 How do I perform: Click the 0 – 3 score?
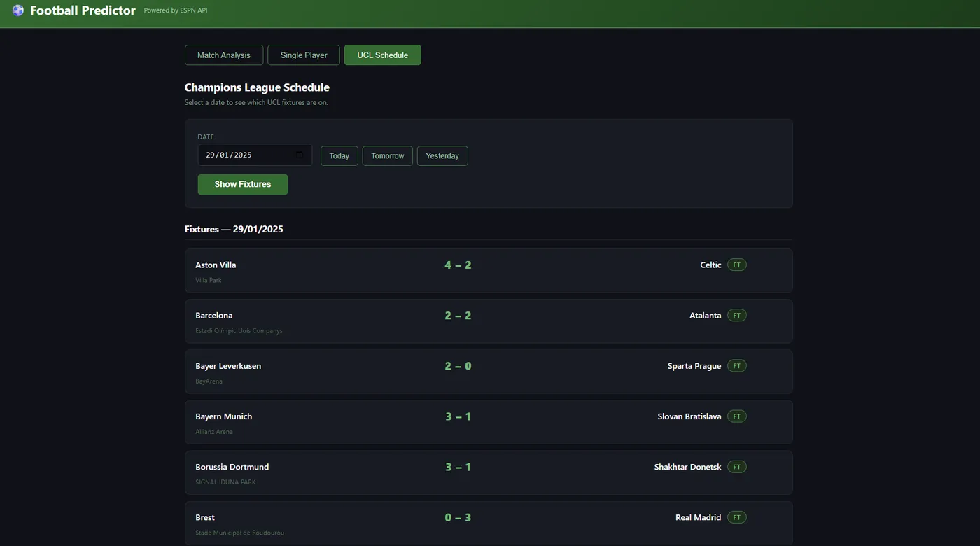tap(458, 517)
